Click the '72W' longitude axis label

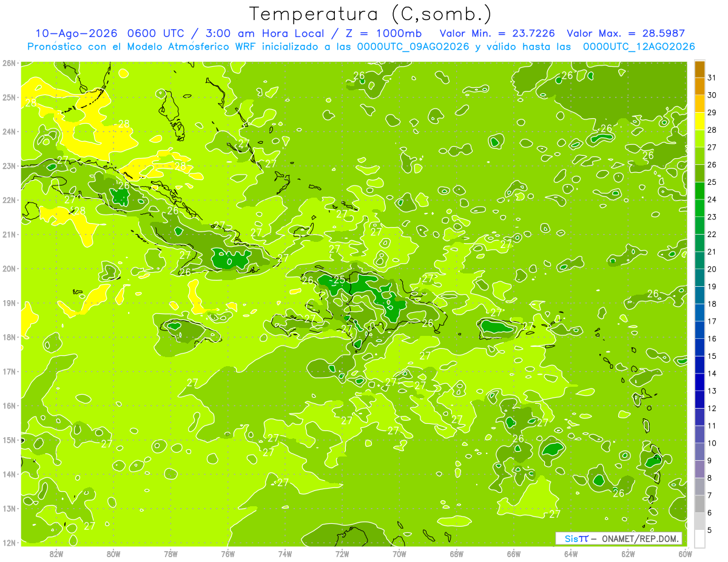tap(342, 554)
